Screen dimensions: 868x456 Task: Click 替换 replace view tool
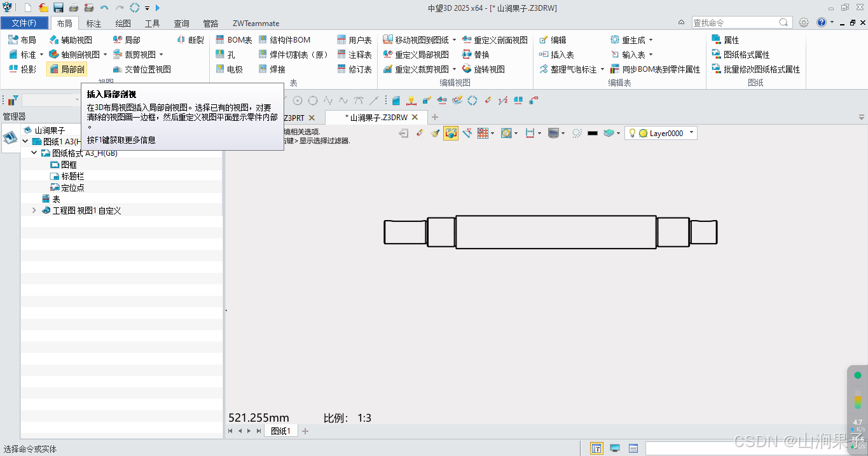[x=476, y=55]
